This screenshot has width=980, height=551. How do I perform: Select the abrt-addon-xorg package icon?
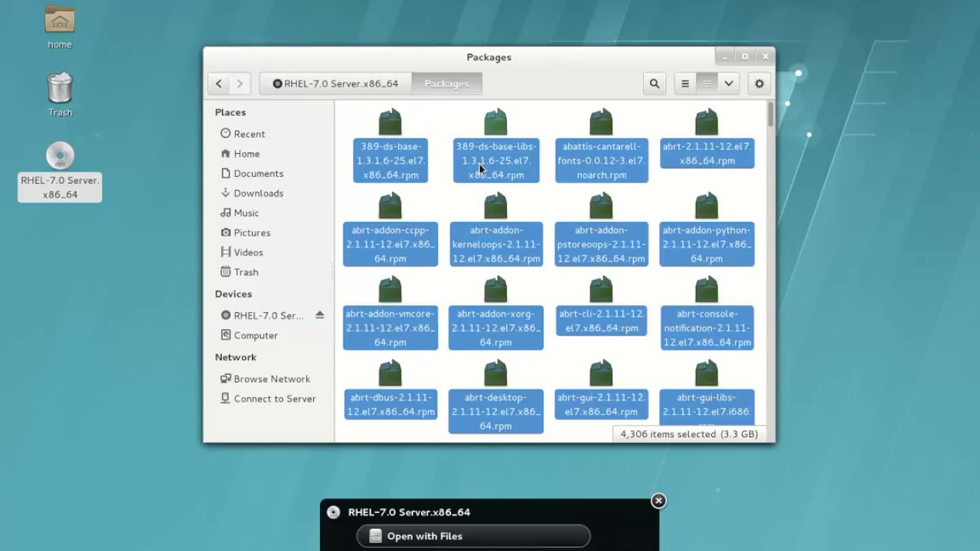(496, 290)
